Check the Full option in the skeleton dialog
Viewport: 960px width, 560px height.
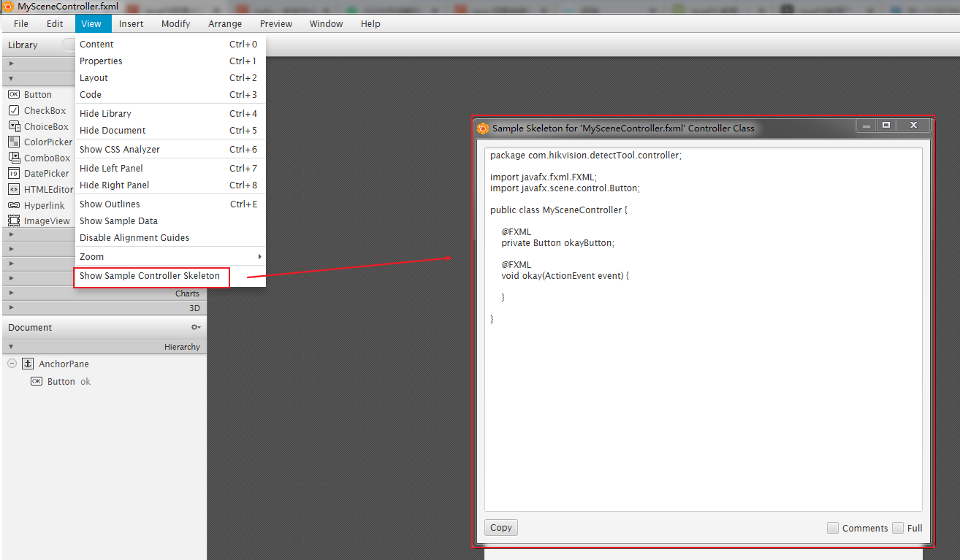pos(897,527)
